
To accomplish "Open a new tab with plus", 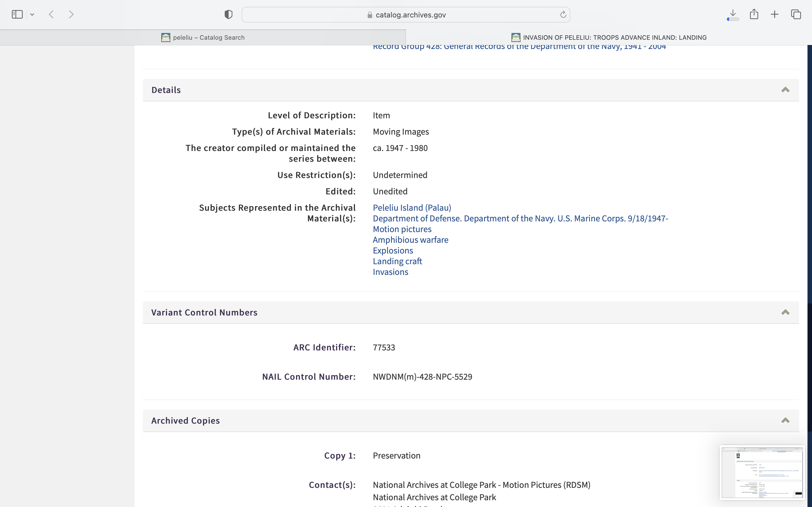I will click(x=775, y=14).
